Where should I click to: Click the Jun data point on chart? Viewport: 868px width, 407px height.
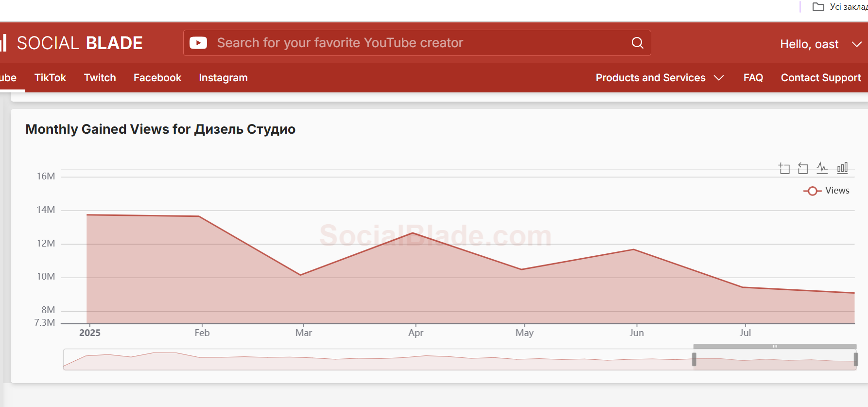pos(634,249)
